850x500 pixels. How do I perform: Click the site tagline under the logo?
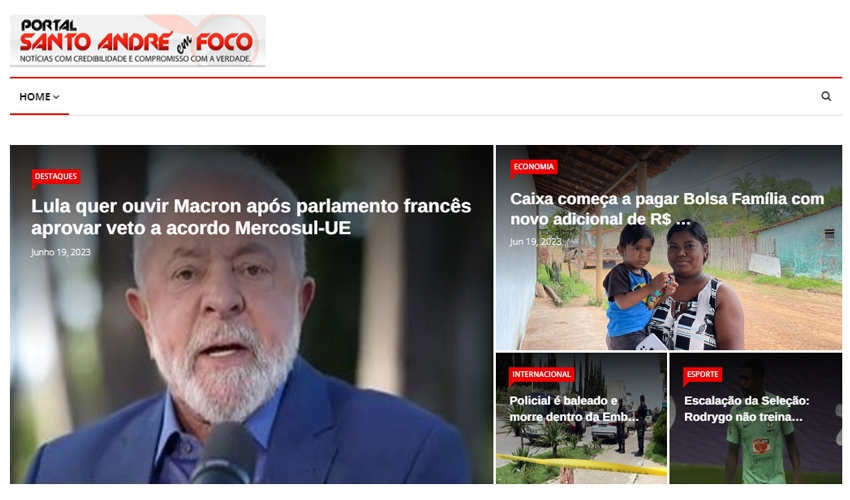136,59
